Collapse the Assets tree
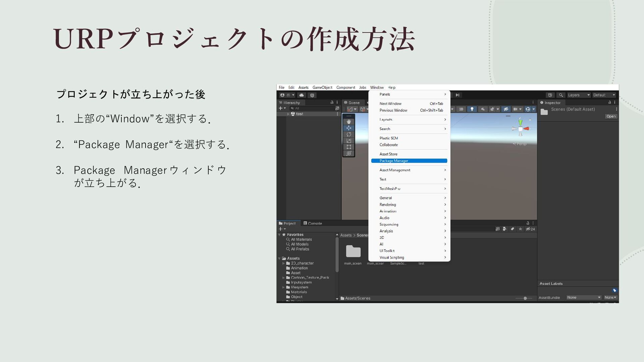Screen dimensions: 644x362 click(x=279, y=258)
